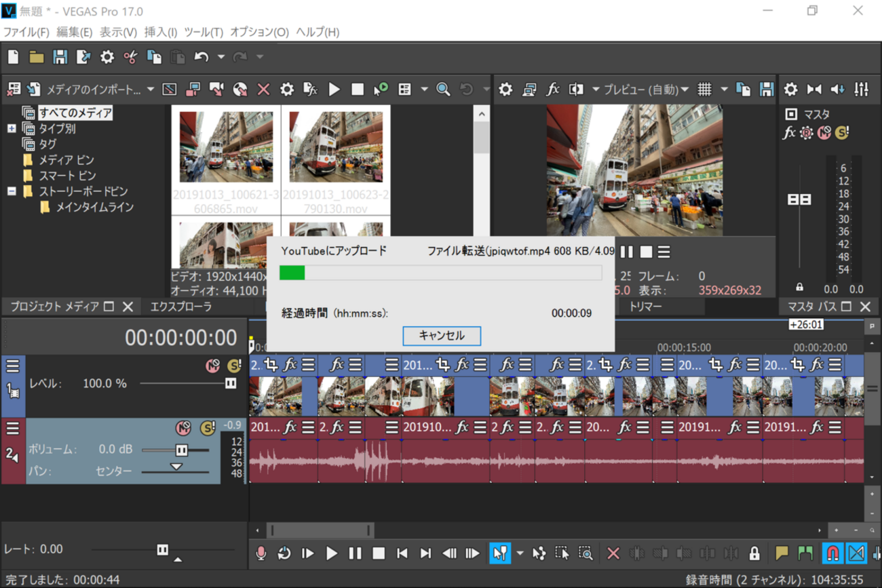Open Video Output FX in the preview toolbar

coord(553,90)
